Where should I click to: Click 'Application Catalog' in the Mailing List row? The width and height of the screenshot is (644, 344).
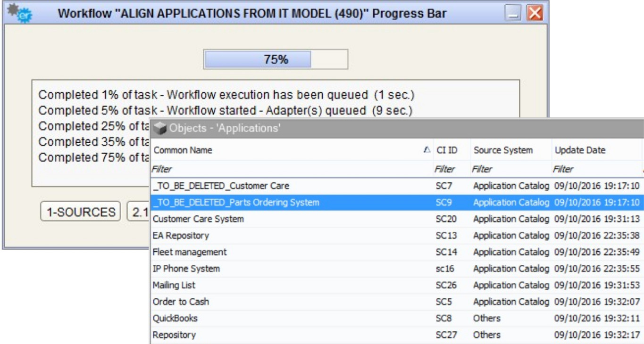point(511,285)
